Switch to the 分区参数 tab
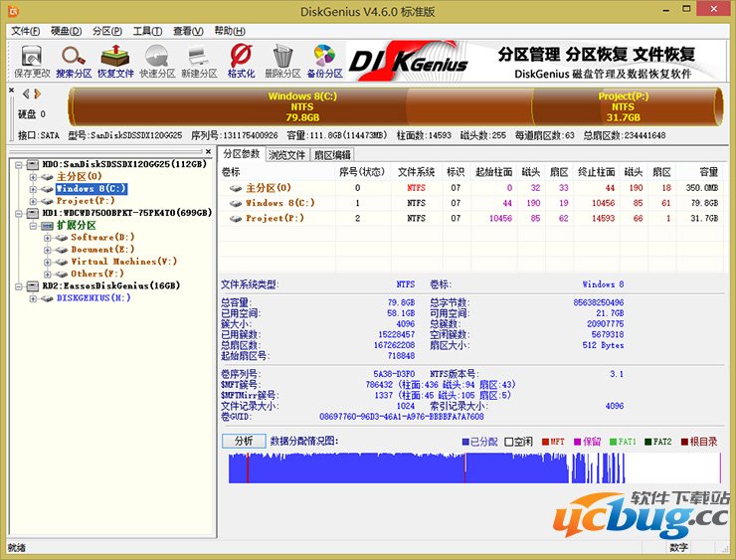Viewport: 736px width, 560px height. [x=242, y=154]
